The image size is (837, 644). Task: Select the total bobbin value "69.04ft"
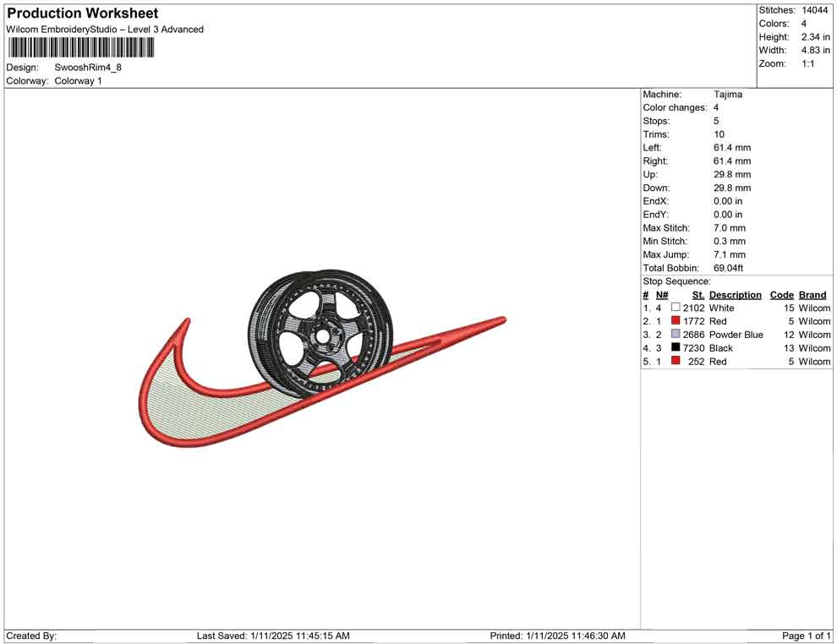(x=728, y=268)
